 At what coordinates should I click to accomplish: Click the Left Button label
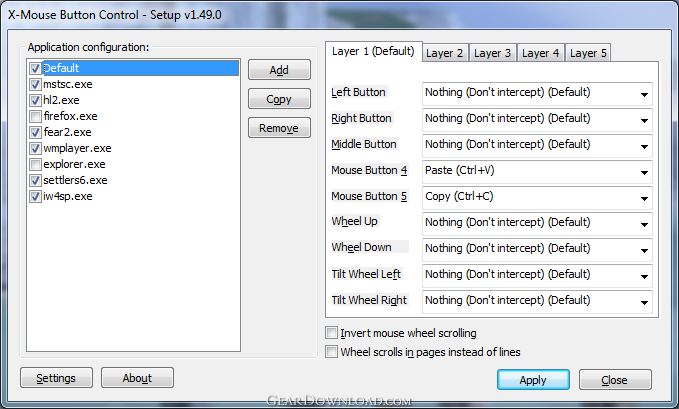[x=359, y=92]
